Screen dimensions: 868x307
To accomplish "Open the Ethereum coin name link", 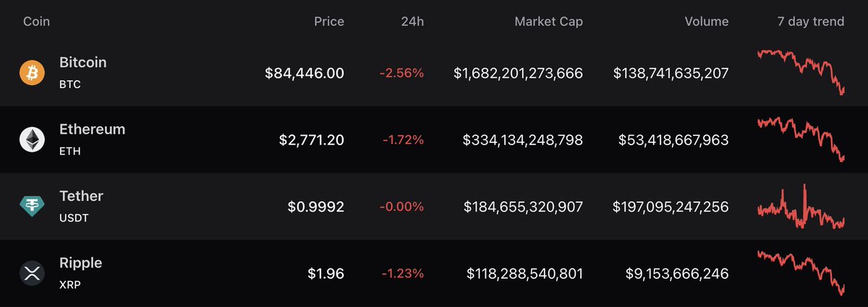I will [x=92, y=129].
